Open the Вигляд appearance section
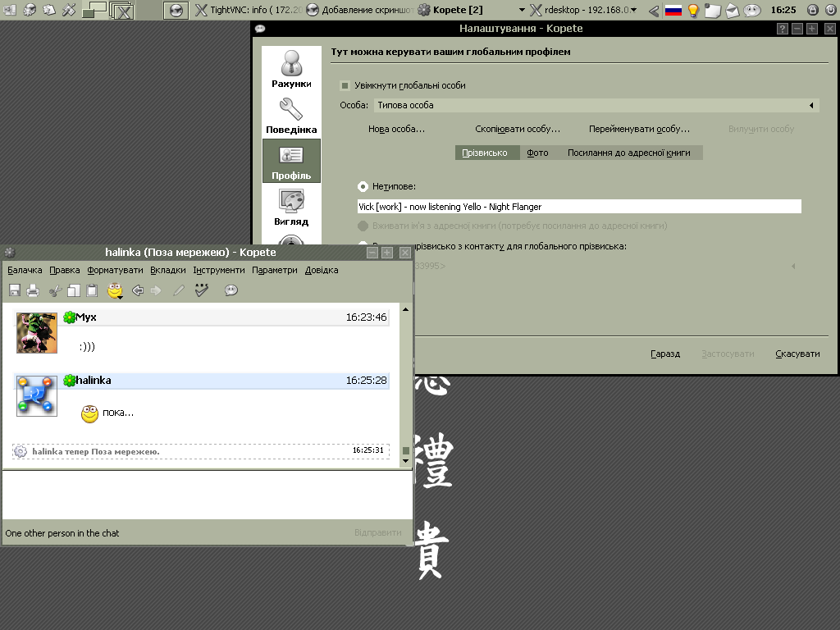The height and width of the screenshot is (630, 840). [x=291, y=208]
